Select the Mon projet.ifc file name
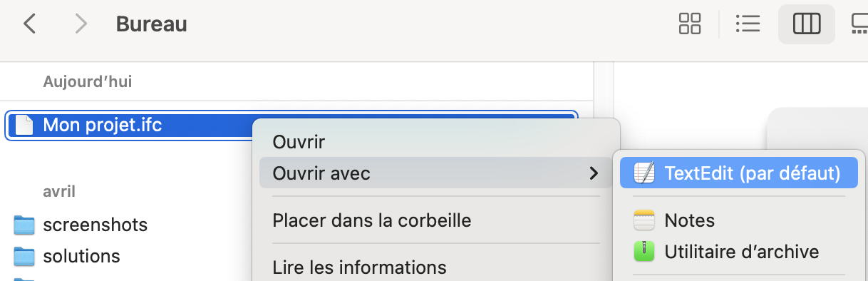This screenshot has height=281, width=868. (x=103, y=126)
